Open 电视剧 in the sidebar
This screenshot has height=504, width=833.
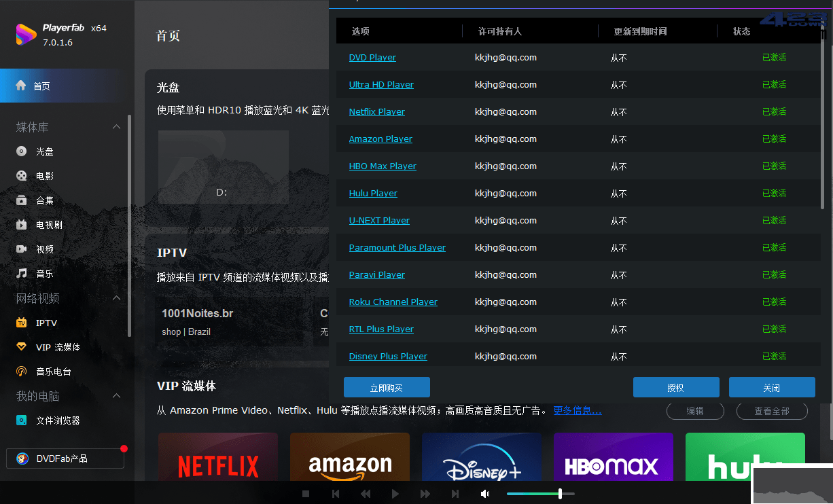point(49,225)
